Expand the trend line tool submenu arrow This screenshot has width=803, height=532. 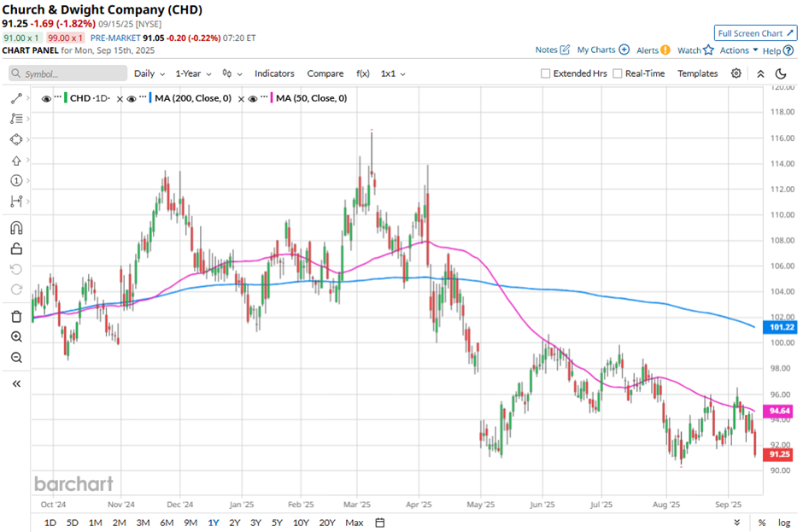[x=27, y=98]
